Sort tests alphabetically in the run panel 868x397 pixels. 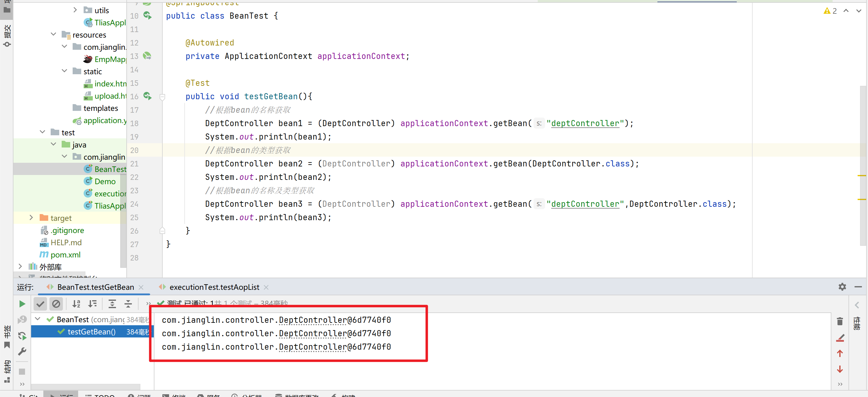pos(77,304)
